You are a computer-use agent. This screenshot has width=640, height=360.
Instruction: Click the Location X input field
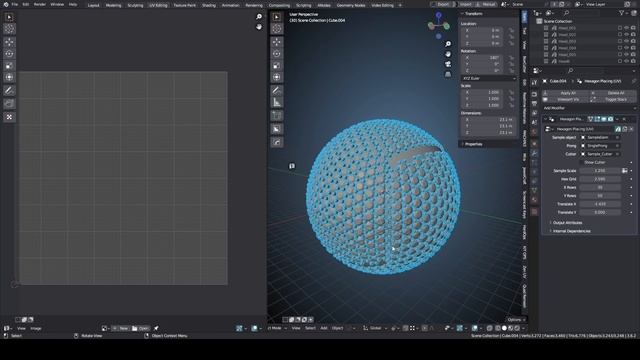(483, 30)
